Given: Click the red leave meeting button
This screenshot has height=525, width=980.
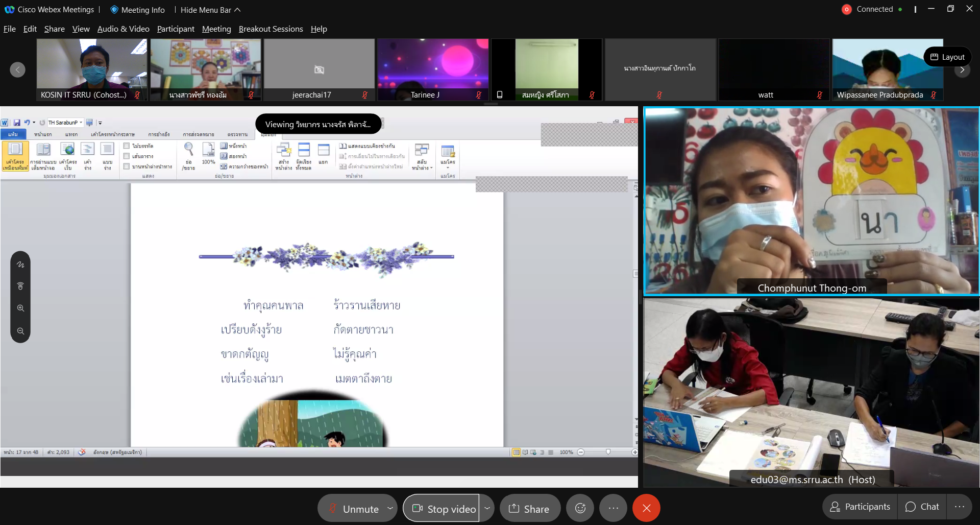Looking at the screenshot, I should 646,508.
